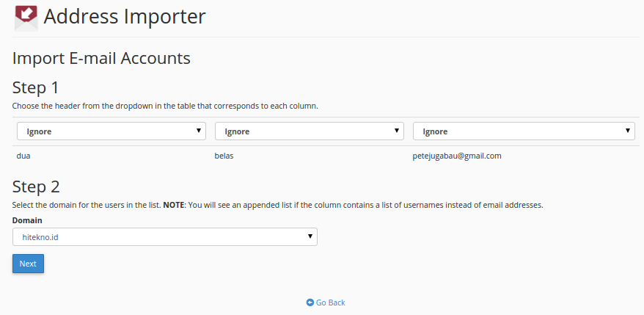Open the header dropdown above the 'belas' column

click(310, 131)
